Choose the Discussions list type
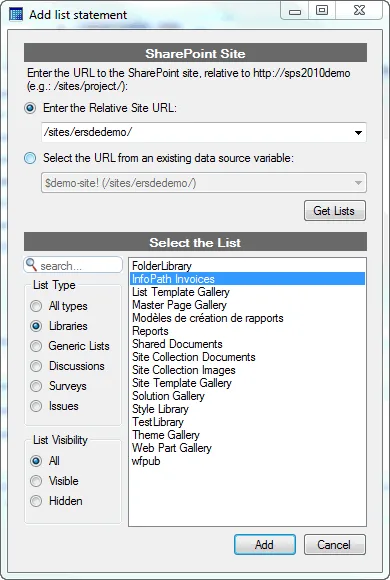390x580 pixels. coord(36,366)
